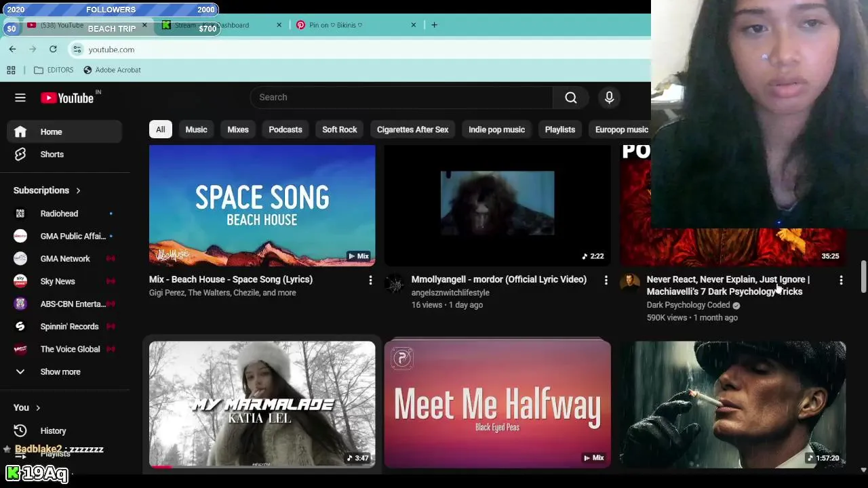Select the Europop music chip
Image resolution: width=868 pixels, height=488 pixels.
click(621, 129)
